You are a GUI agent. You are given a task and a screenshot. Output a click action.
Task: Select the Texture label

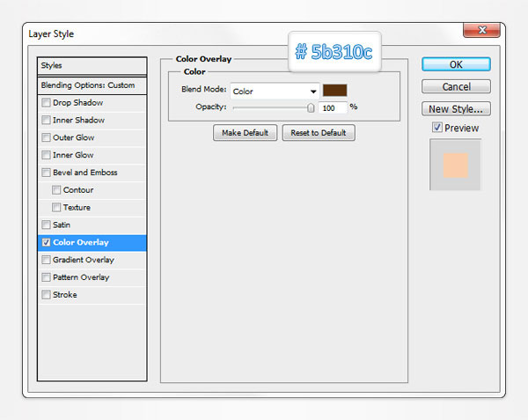point(77,207)
